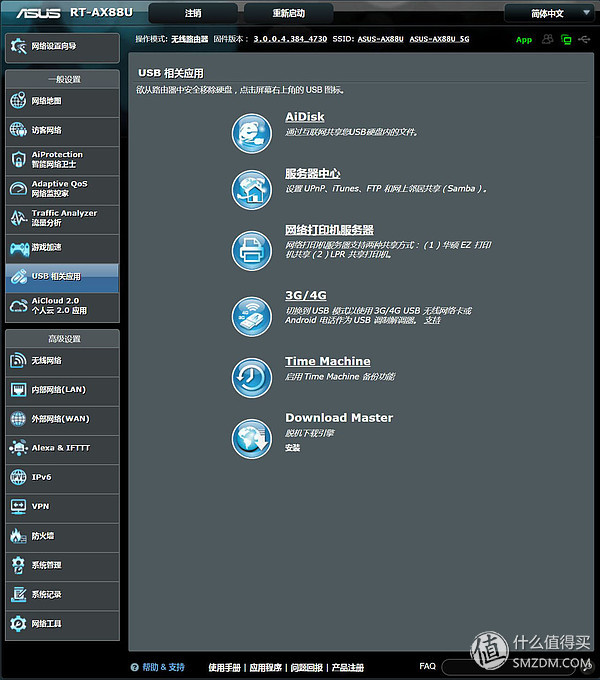Open the AiDisk globe icon

(251, 133)
